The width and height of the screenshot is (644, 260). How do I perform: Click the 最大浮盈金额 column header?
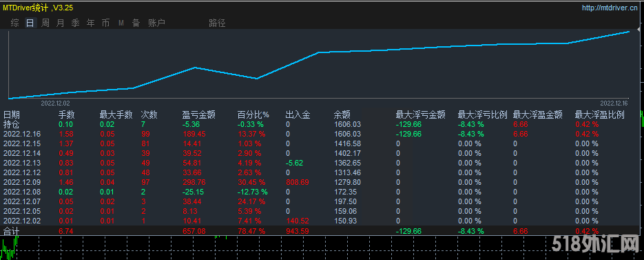point(538,114)
